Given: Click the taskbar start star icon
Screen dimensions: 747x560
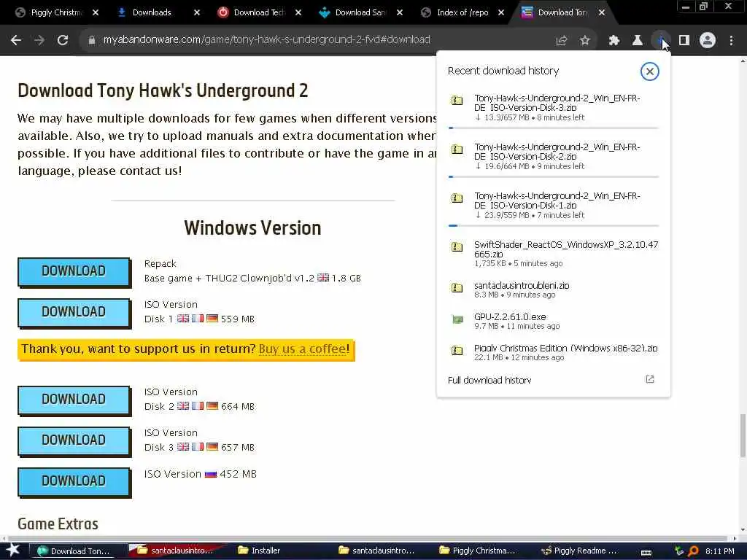Looking at the screenshot, I should tap(13, 550).
